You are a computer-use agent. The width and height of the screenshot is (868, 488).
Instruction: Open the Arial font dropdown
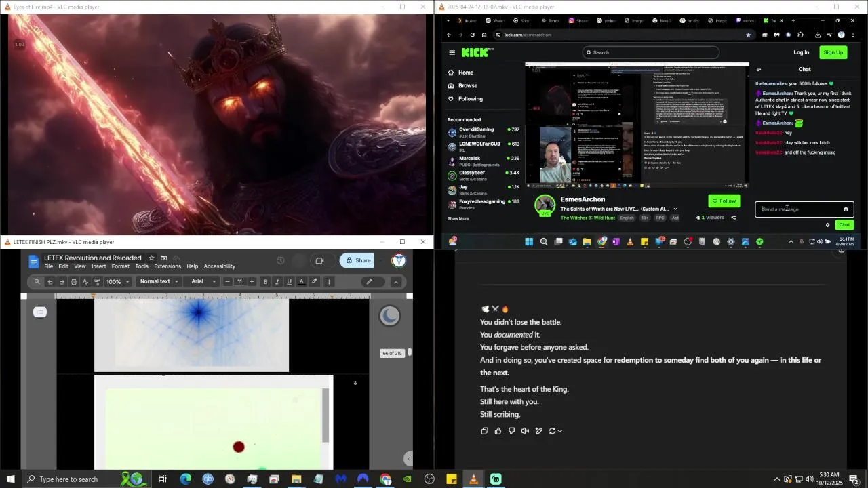[203, 282]
